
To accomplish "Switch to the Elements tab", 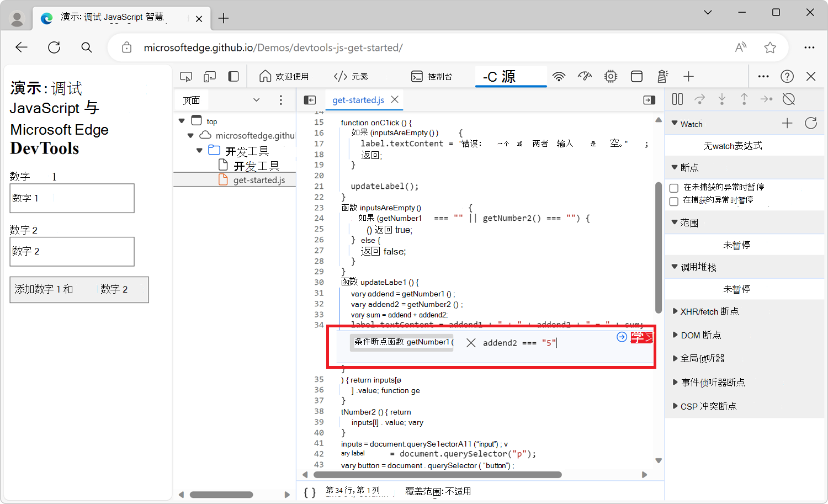I will 351,77.
